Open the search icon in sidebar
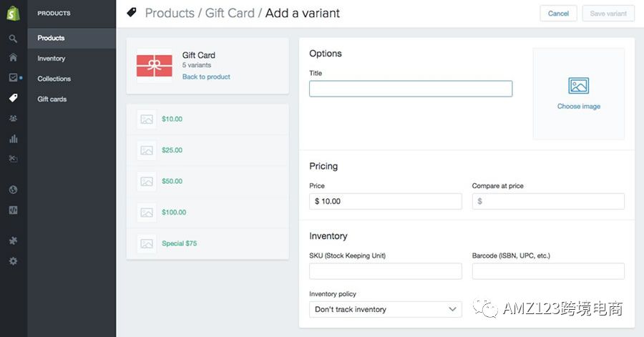Image resolution: width=644 pixels, height=337 pixels. point(13,39)
